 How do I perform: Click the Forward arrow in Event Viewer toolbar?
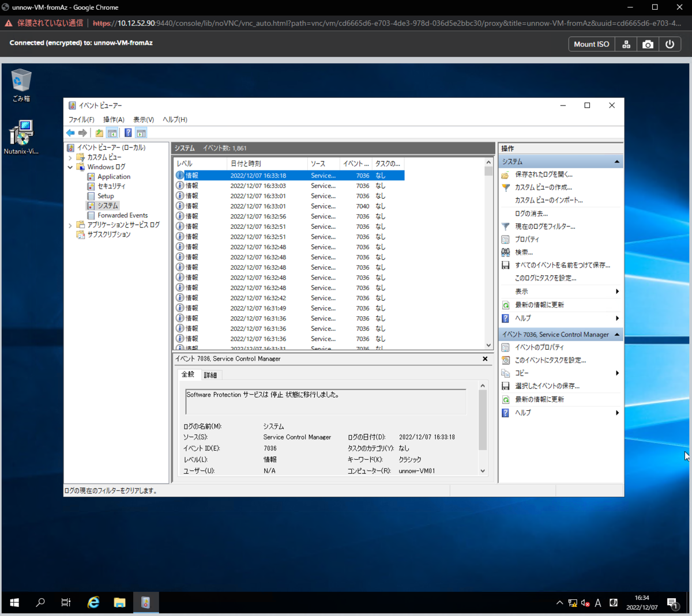(x=82, y=133)
